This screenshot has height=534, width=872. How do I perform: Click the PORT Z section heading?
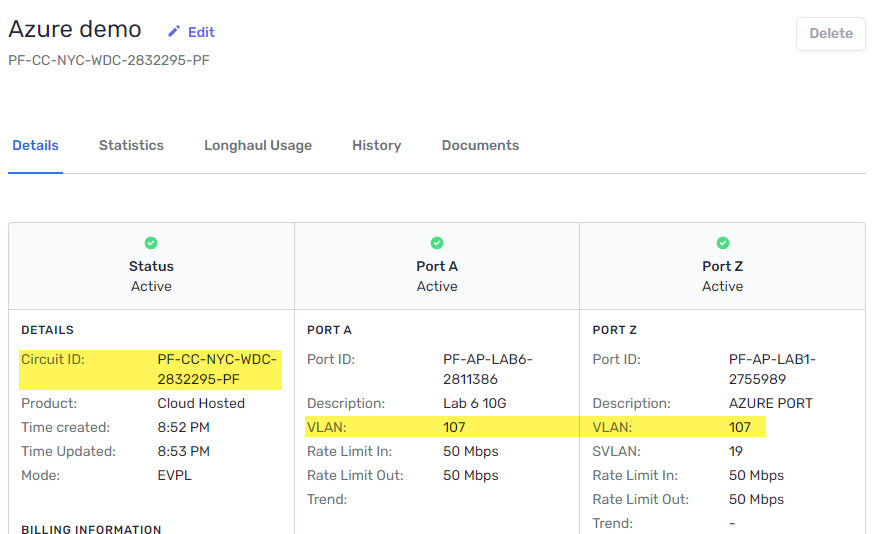(x=615, y=330)
